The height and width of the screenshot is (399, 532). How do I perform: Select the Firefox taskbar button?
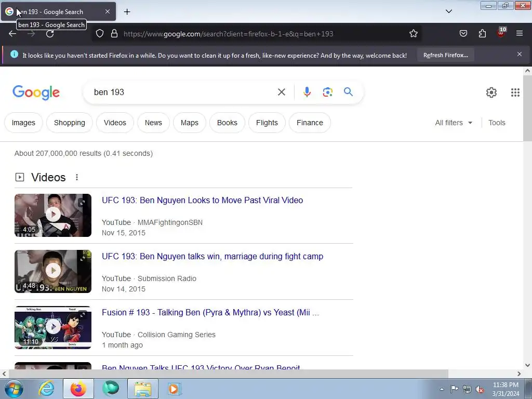coord(78,389)
